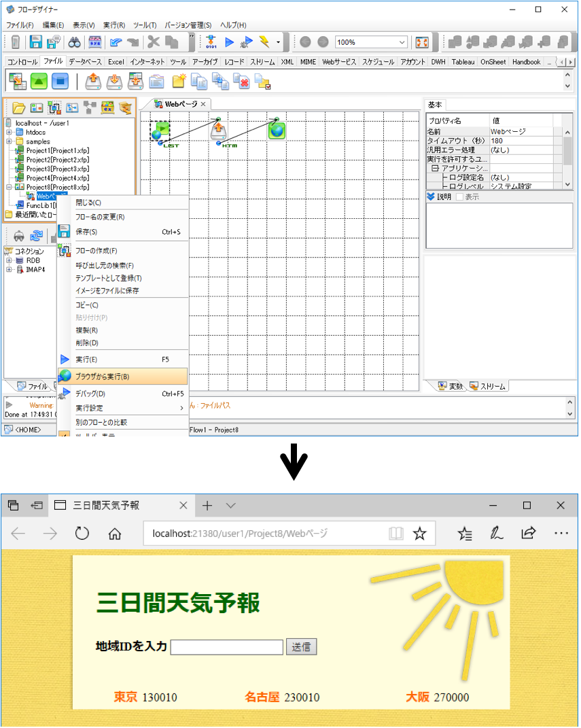Click the reading view book icon in address bar
This screenshot has height=728, width=581.
coord(396,534)
